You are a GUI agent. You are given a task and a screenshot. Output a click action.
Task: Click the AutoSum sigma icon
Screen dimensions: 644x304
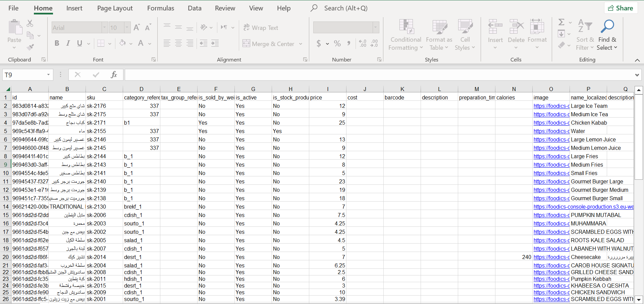[x=561, y=23]
